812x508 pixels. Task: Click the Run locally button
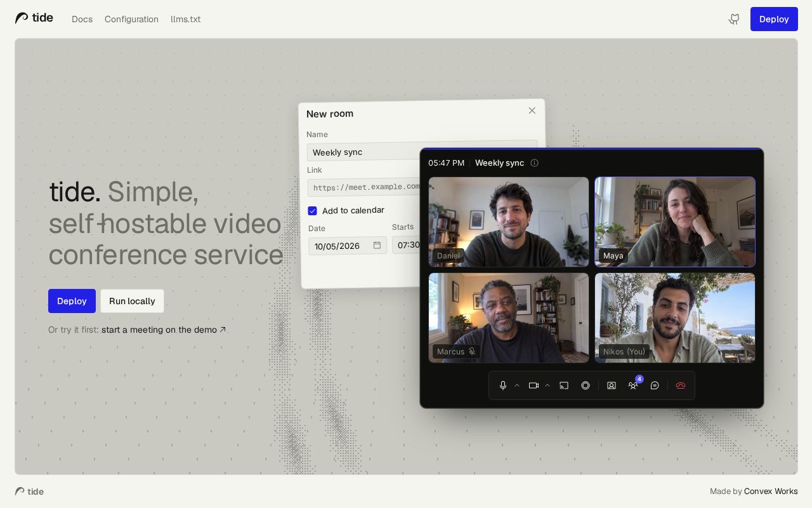tap(132, 301)
